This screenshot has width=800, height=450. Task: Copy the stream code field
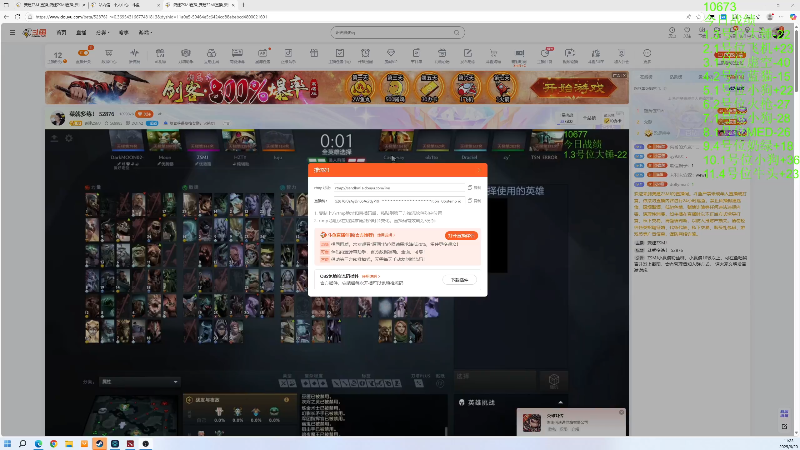[474, 201]
